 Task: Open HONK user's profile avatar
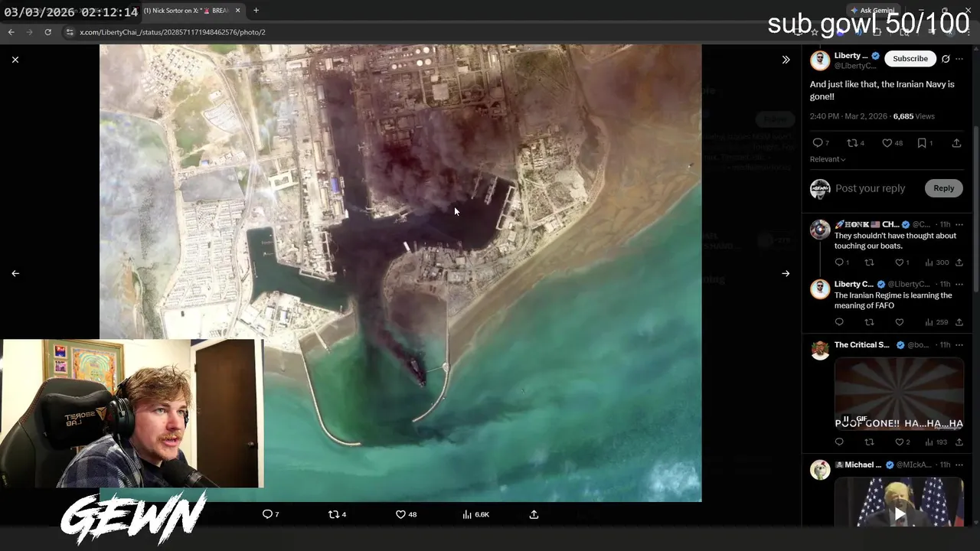[820, 230]
